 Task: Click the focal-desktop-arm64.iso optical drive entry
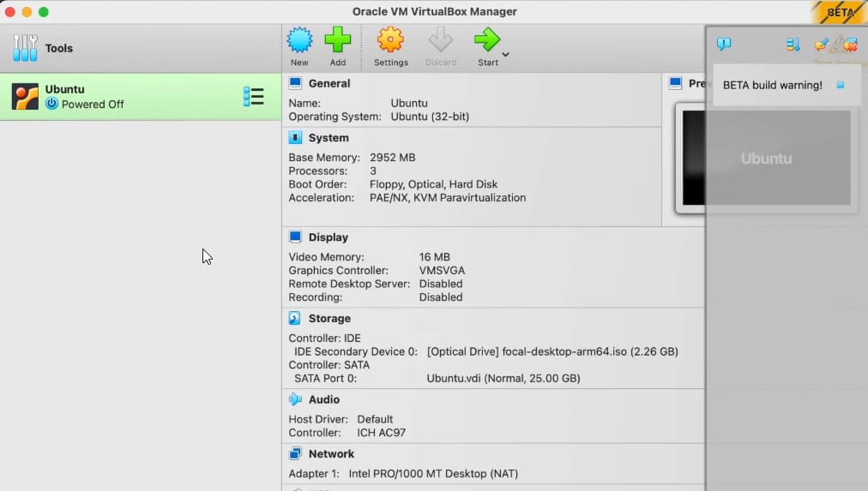552,351
